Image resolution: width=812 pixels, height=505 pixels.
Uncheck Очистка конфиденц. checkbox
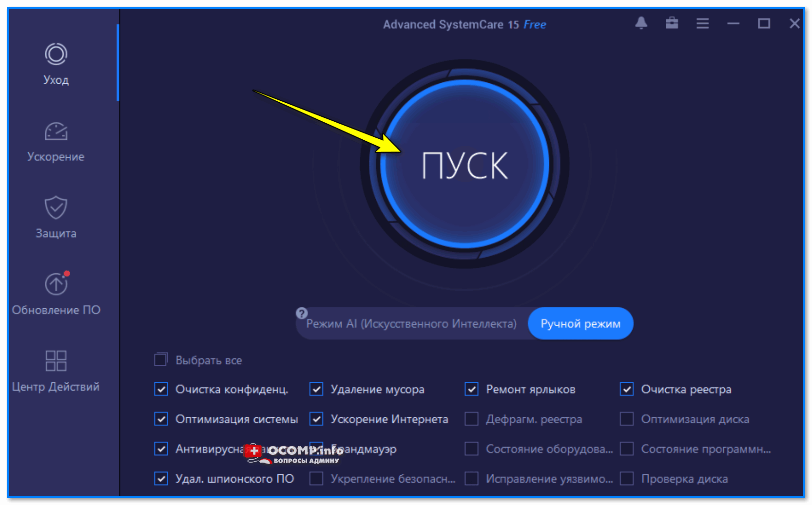coord(161,389)
